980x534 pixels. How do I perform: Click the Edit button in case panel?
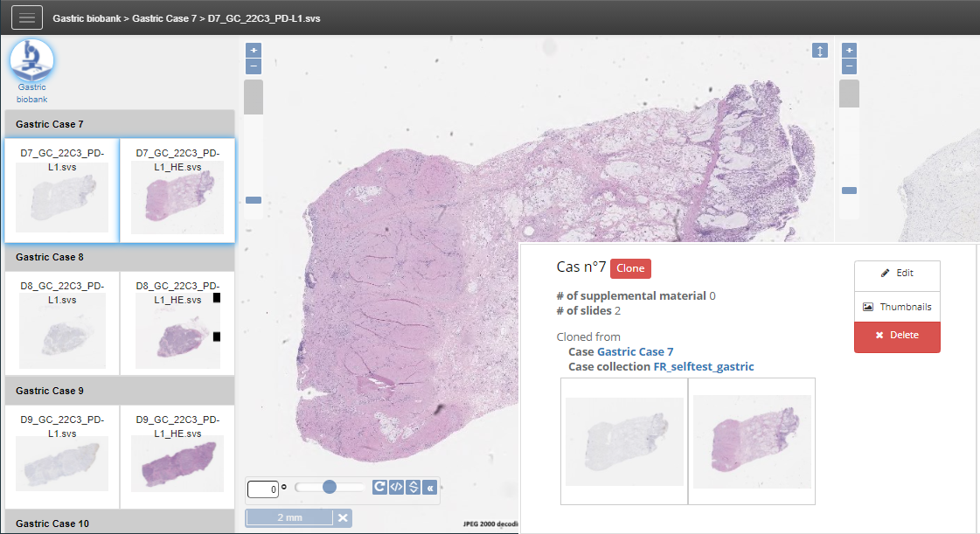coord(897,274)
